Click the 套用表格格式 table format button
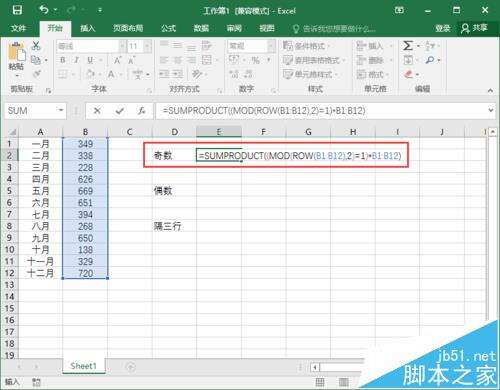This screenshot has height=390, width=500. coord(313,60)
